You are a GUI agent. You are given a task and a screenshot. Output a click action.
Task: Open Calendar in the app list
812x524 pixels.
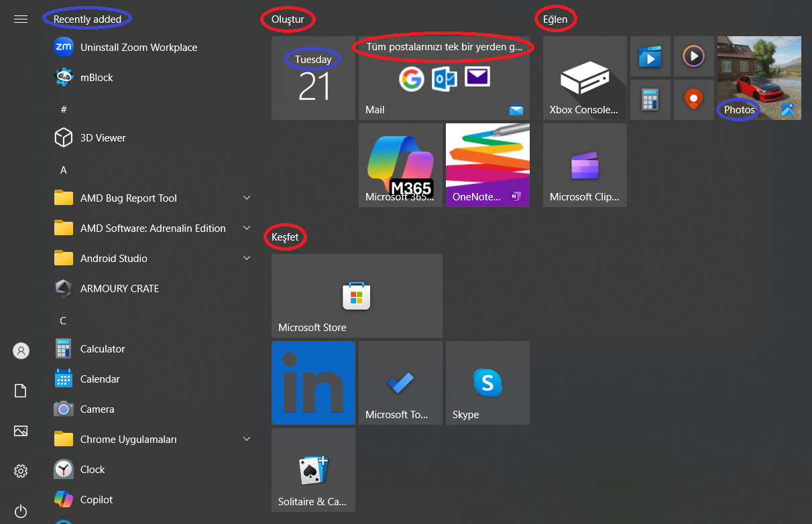152,379
